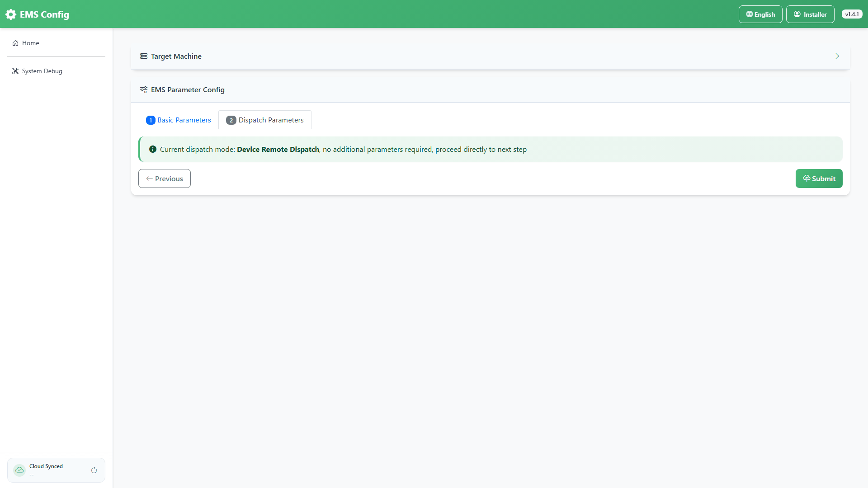
Task: Switch to the Basic Parameters tab
Action: [x=179, y=120]
